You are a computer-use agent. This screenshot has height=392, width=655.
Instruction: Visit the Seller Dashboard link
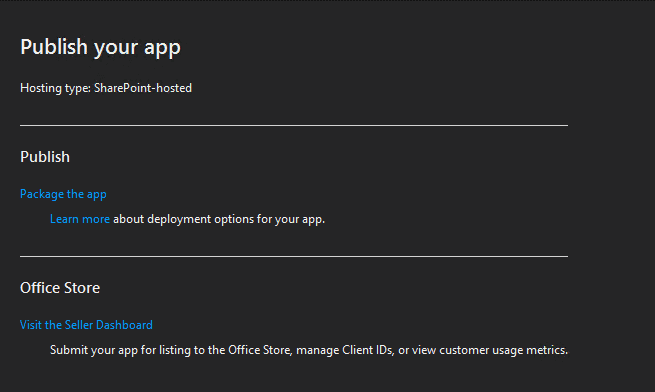click(86, 325)
